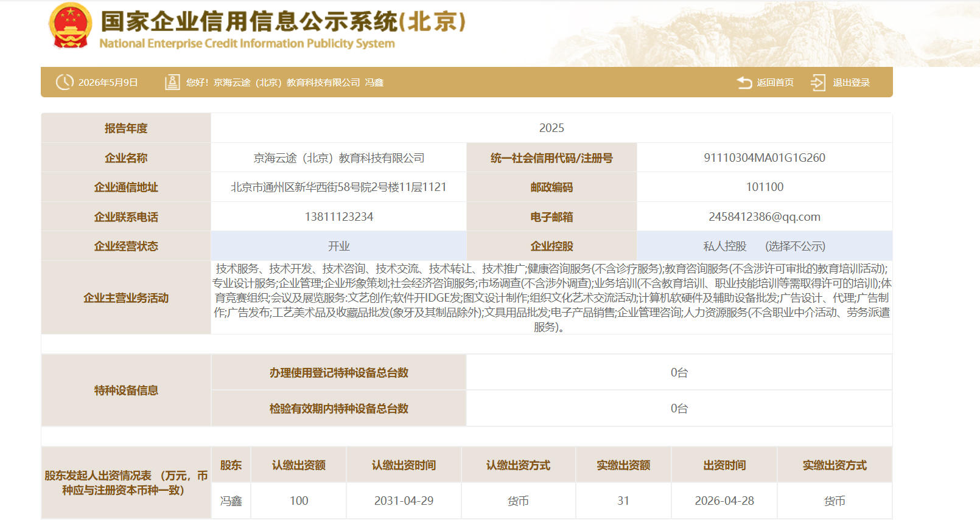The width and height of the screenshot is (980, 520).
Task: Select credit code 91110304MA01G1G260
Action: click(765, 158)
